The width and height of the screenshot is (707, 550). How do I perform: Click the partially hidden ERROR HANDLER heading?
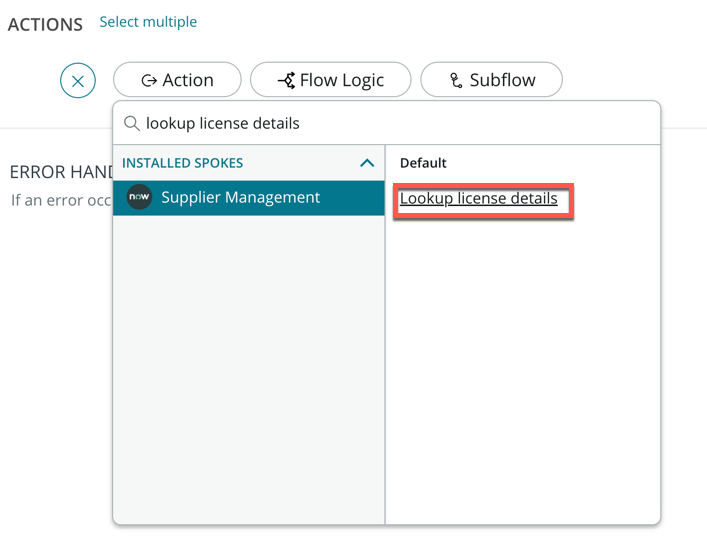[59, 173]
